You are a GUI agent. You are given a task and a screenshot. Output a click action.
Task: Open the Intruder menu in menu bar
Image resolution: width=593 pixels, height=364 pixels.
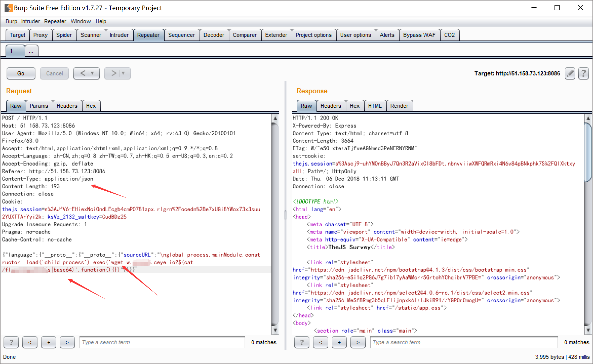coord(31,22)
